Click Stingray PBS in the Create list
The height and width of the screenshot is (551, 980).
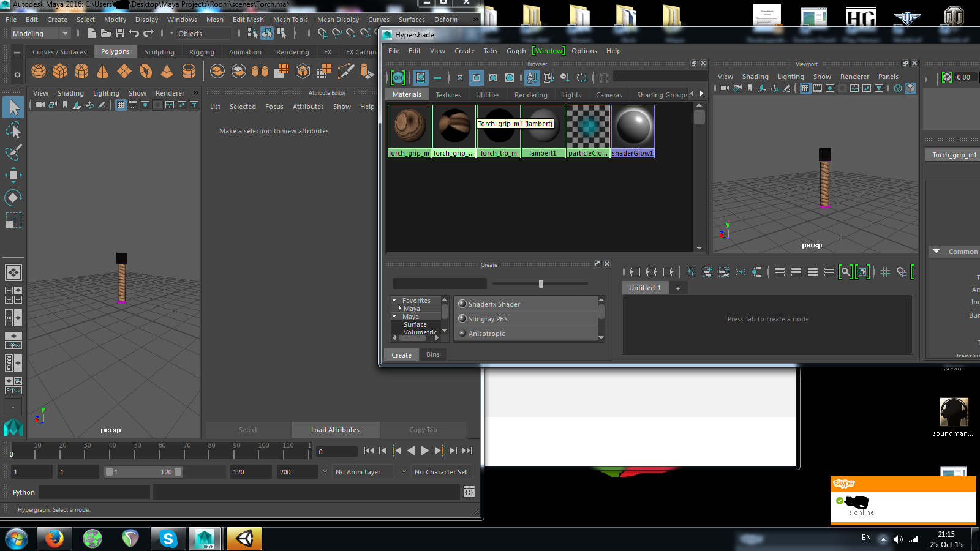click(x=527, y=318)
